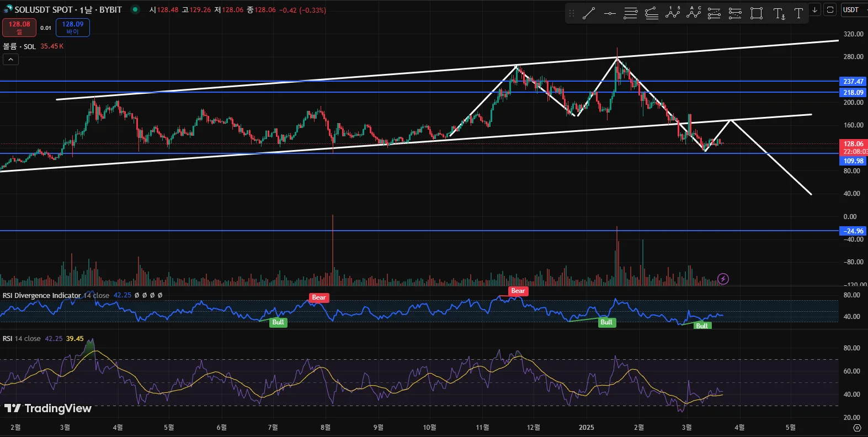Select the RSI 14 close legend
The width and height of the screenshot is (868, 437).
click(x=22, y=338)
